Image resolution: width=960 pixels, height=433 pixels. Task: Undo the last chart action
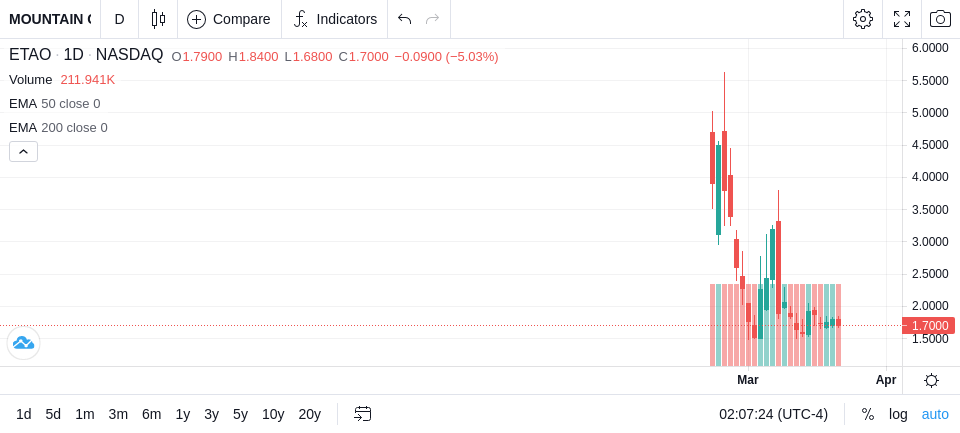(x=404, y=19)
